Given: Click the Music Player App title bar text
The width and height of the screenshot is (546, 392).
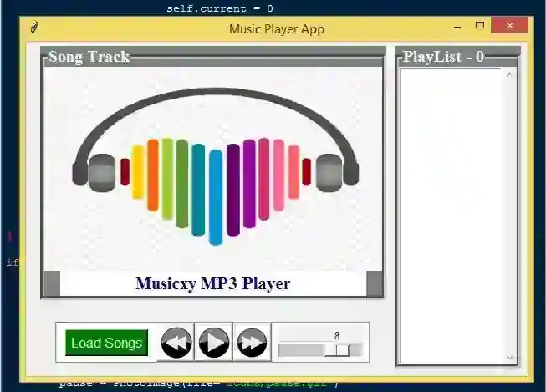Looking at the screenshot, I should tap(277, 29).
